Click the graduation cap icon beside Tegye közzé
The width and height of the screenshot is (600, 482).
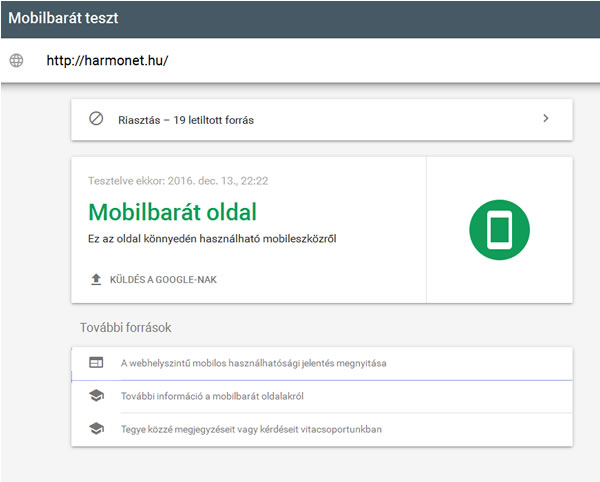point(96,428)
